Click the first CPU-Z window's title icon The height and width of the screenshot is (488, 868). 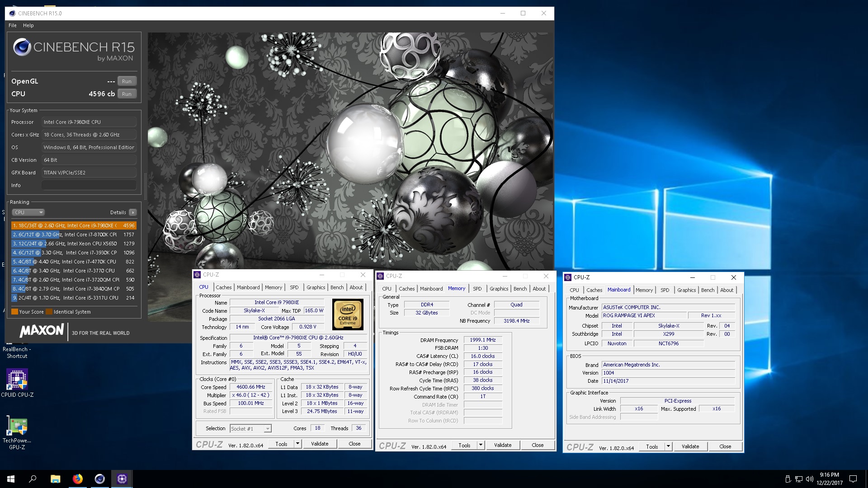click(x=197, y=275)
